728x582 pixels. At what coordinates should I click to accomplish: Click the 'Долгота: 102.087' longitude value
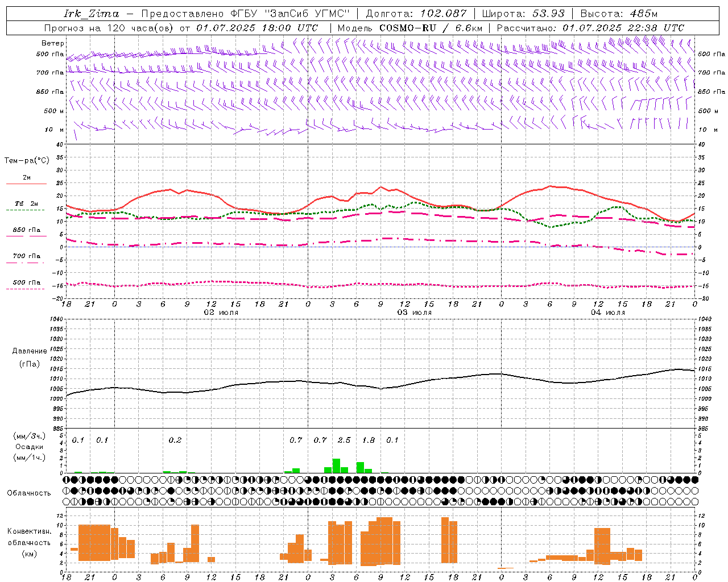pyautogui.click(x=416, y=14)
